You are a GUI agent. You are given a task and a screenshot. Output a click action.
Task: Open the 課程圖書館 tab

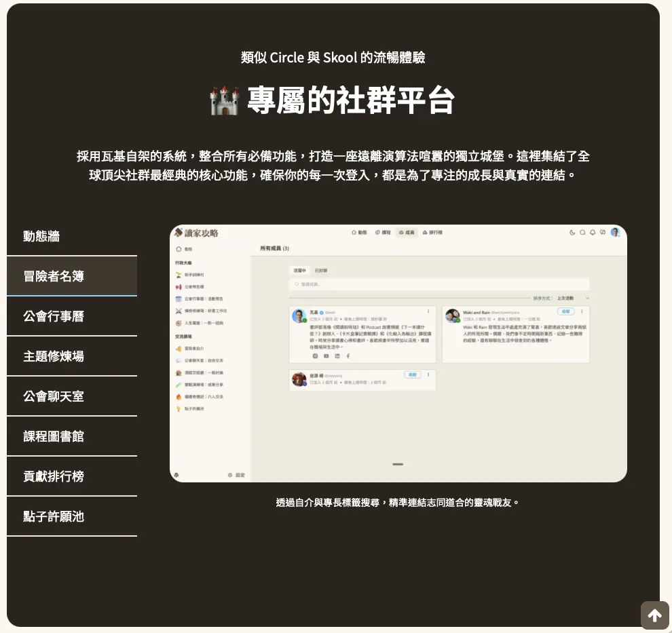(72, 436)
